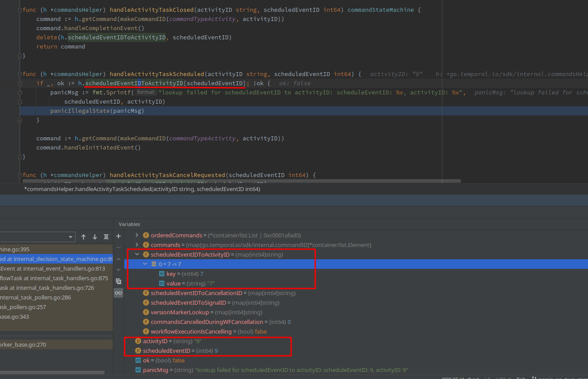Viewport: 588px width, 379px height.
Task: Select the Variables panel tab
Action: coord(129,224)
